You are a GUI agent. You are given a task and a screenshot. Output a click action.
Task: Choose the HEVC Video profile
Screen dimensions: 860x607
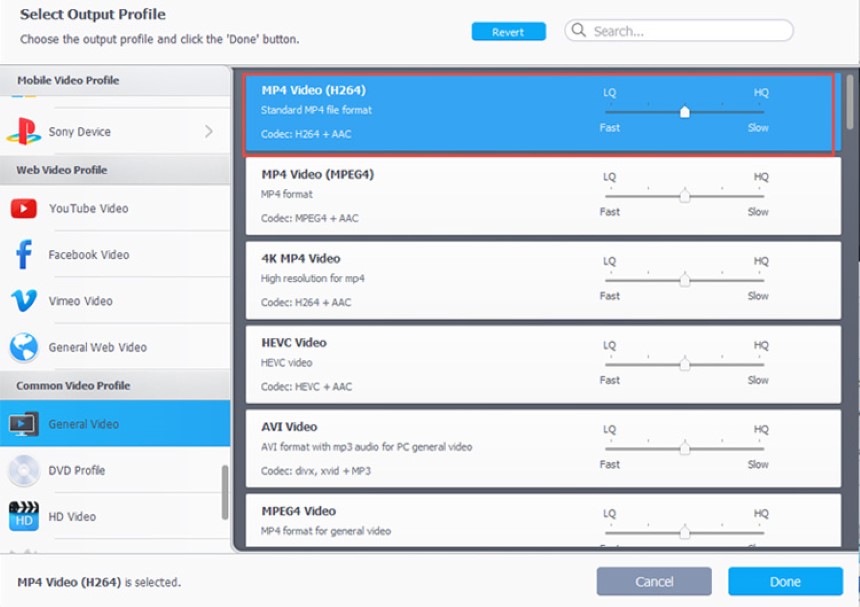click(x=543, y=365)
